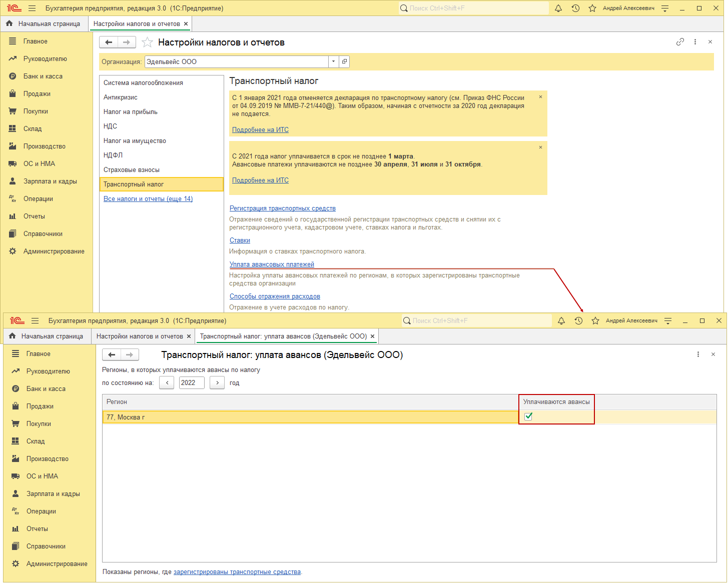This screenshot has height=584, width=728.
Task: Switch to Начальная страница tab in upper window
Action: coord(44,24)
